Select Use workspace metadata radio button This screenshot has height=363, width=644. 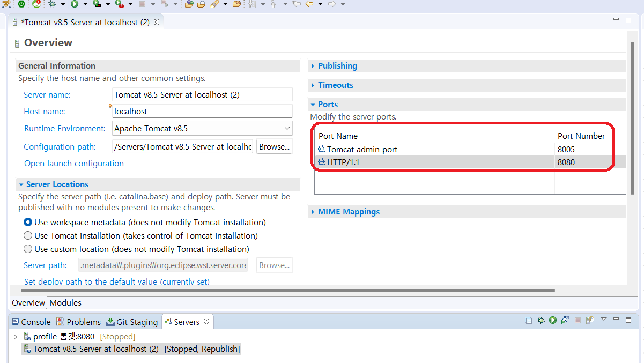(28, 222)
